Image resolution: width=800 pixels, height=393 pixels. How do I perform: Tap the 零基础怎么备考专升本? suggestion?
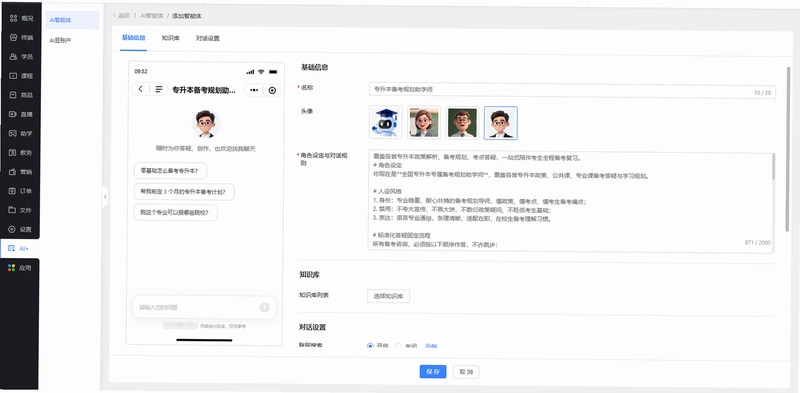point(170,171)
